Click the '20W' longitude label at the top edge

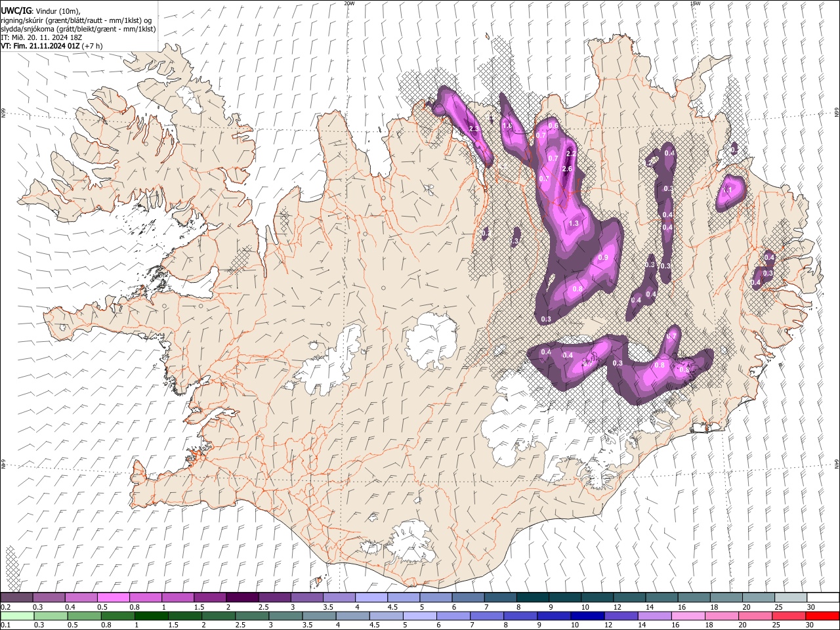click(x=349, y=3)
